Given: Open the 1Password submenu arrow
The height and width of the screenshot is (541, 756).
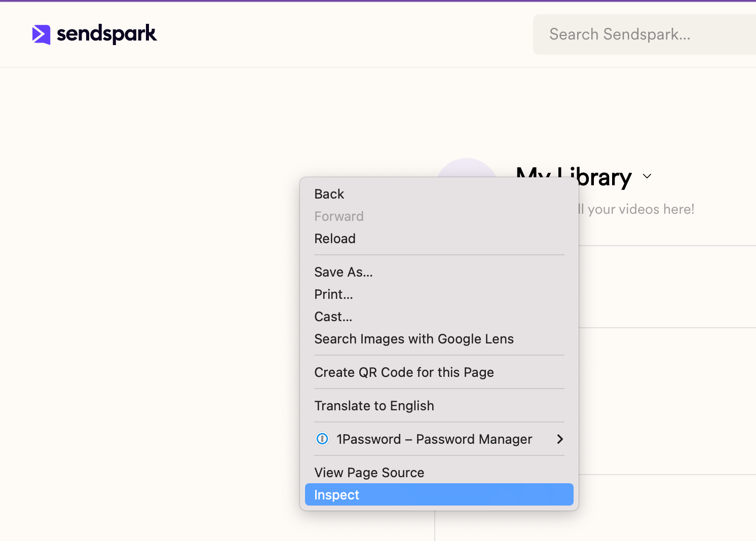Looking at the screenshot, I should click(560, 439).
